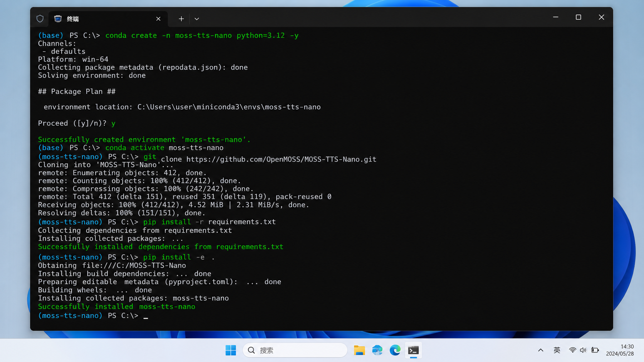Image resolution: width=644 pixels, height=362 pixels.
Task: Click the 'Platform: win-64' line
Action: pos(73,59)
